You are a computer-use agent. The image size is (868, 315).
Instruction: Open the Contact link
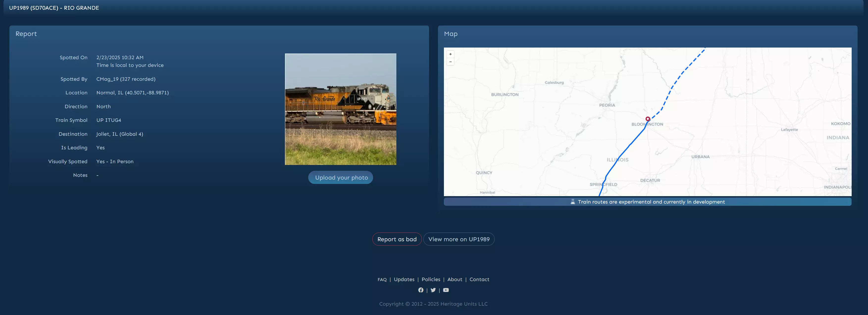coord(479,280)
